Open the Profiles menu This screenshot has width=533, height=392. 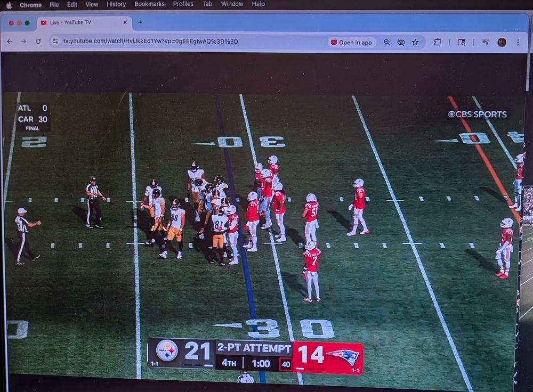click(x=183, y=4)
